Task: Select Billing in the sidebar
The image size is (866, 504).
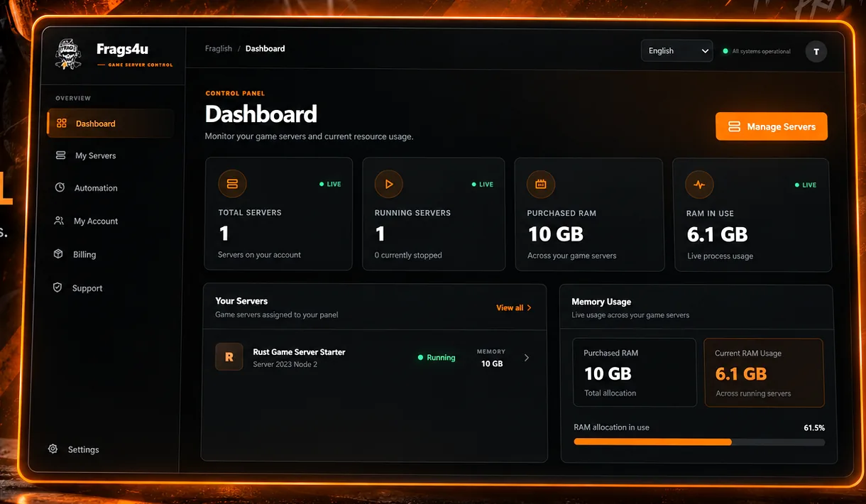Action: 84,254
